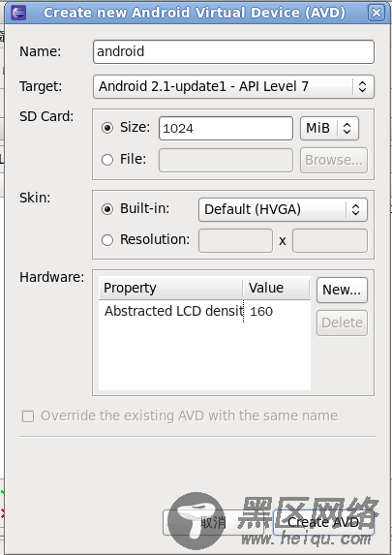The height and width of the screenshot is (555, 392).
Task: Click the SD card File path field
Action: tap(226, 161)
